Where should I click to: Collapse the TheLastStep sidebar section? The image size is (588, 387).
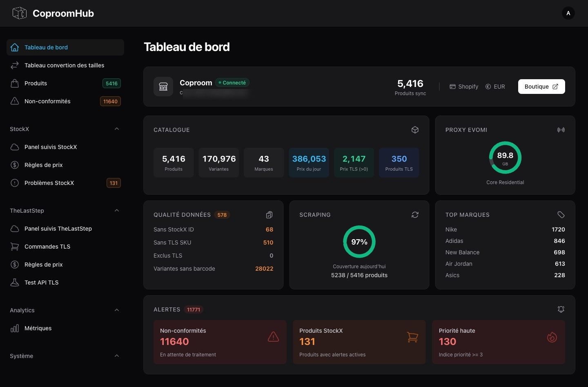(117, 211)
